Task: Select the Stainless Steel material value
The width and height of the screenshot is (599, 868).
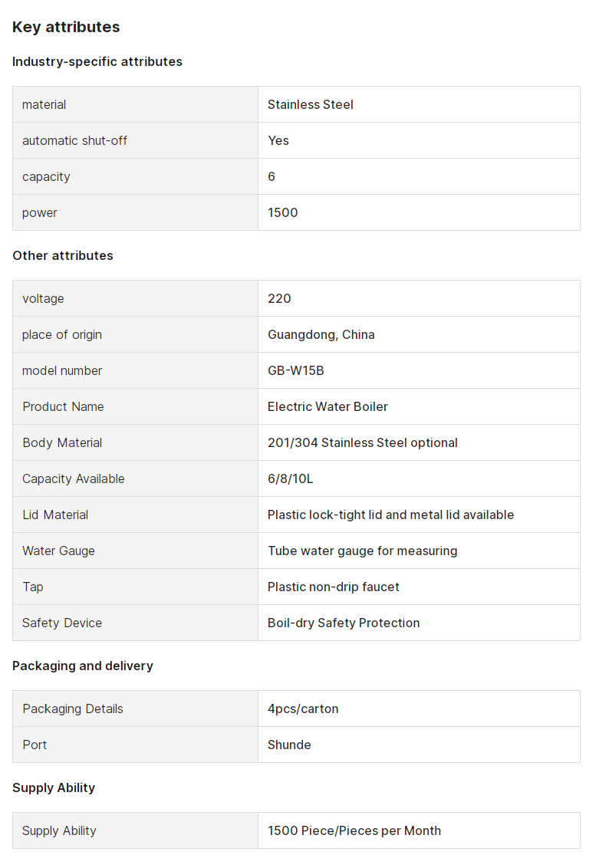Action: (310, 104)
